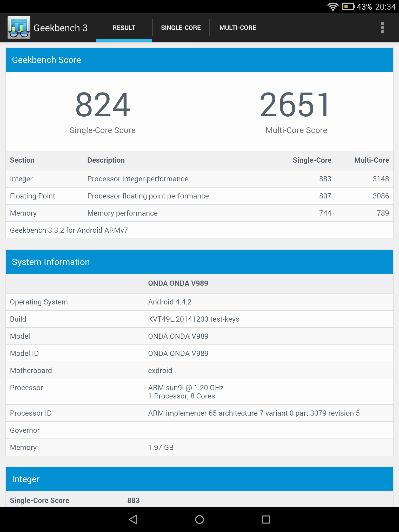Tap the 824 single-core score
This screenshot has width=399, height=532.
103,105
